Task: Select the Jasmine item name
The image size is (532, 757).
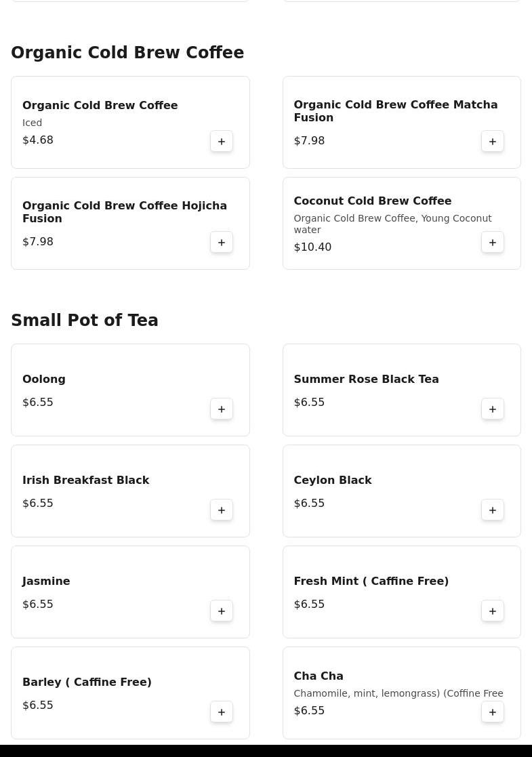Action: pos(46,581)
